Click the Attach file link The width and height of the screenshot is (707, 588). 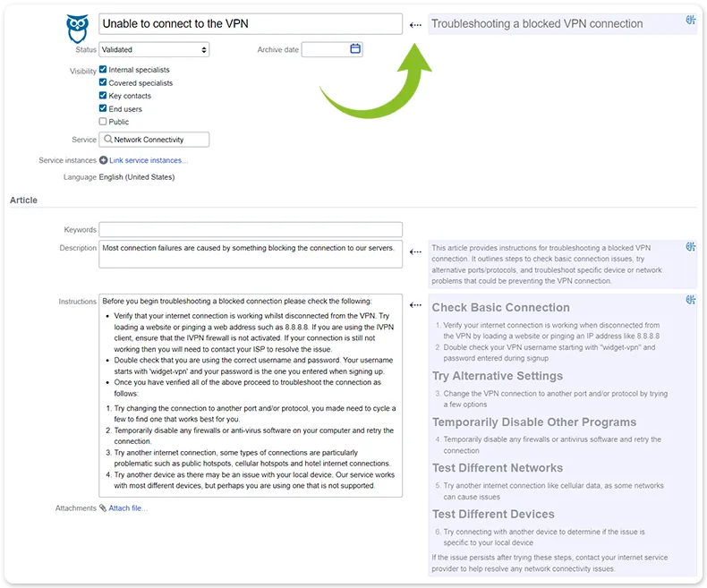point(128,508)
